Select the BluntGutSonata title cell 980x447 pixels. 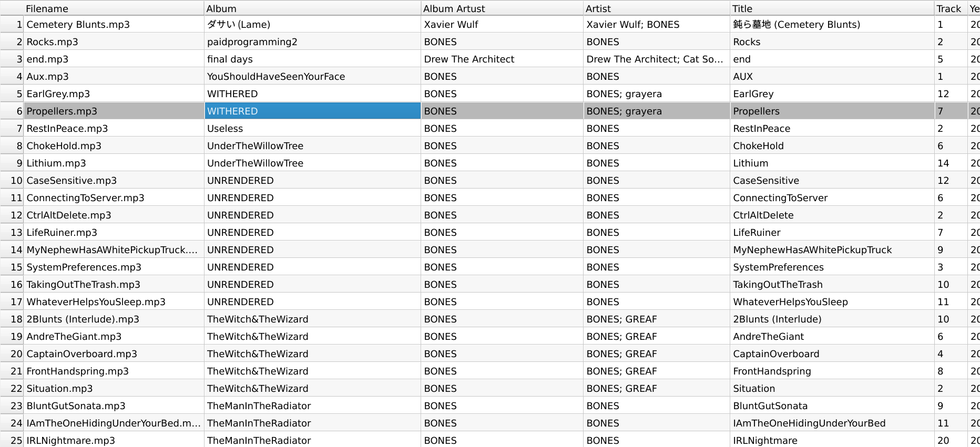point(831,406)
